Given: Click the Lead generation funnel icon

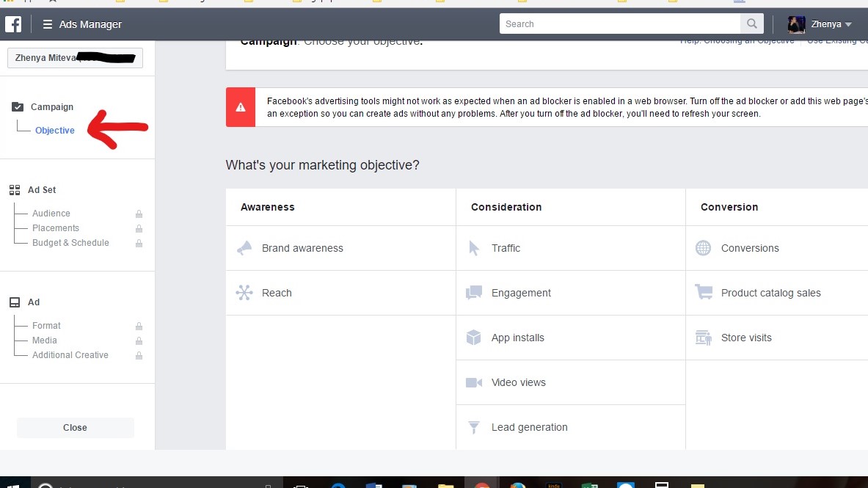Looking at the screenshot, I should [474, 427].
